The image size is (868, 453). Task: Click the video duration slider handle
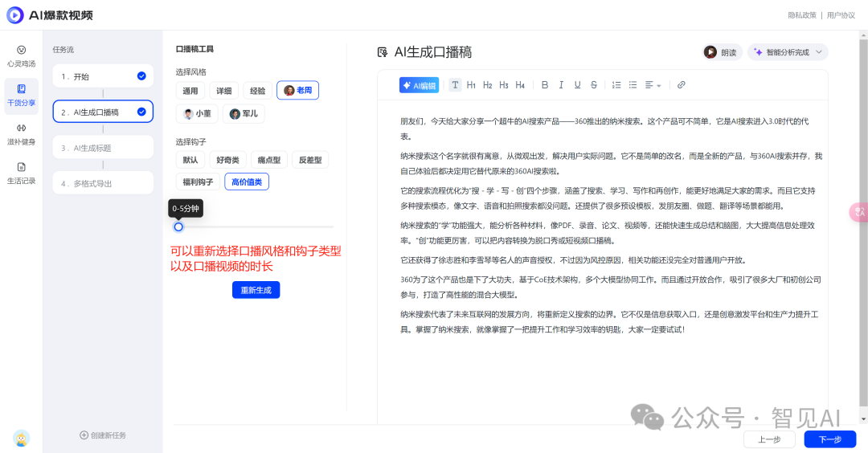pyautogui.click(x=178, y=226)
